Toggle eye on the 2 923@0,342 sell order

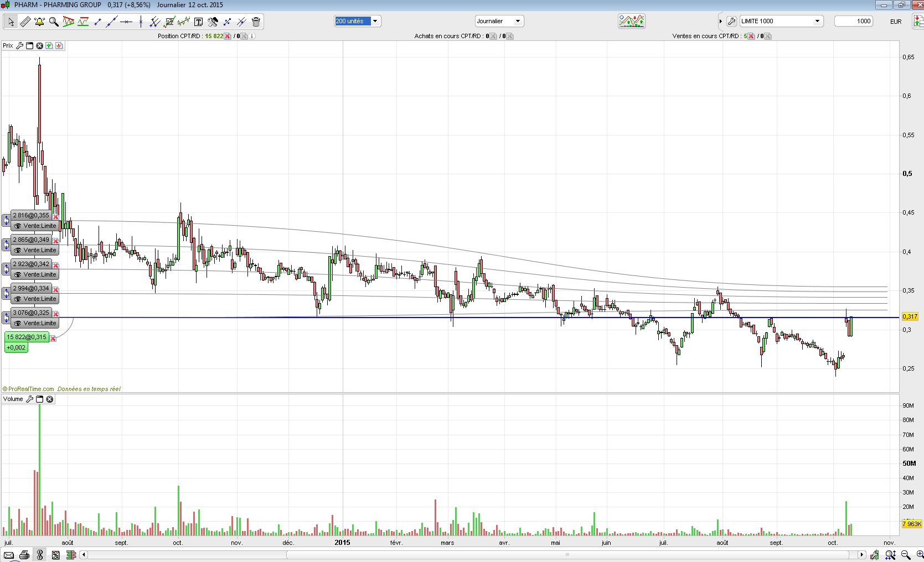(18, 274)
